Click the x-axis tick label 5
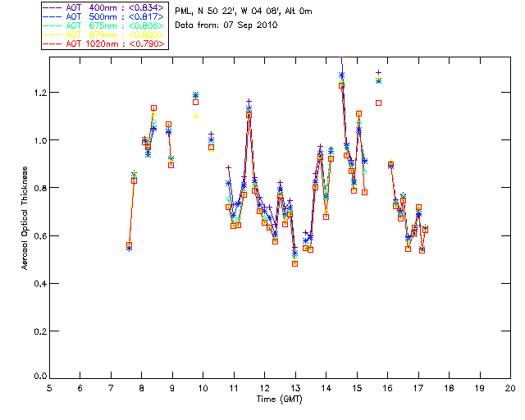This screenshot has width=525, height=420. click(49, 388)
